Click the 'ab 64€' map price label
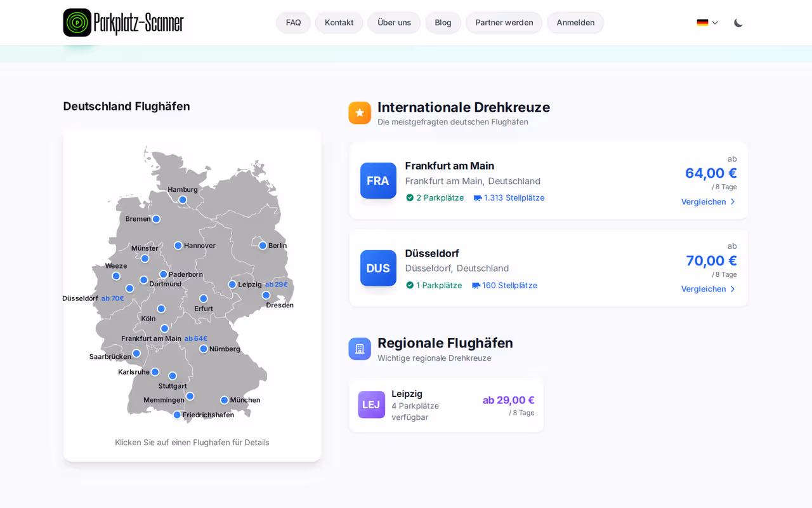Viewport: 812px width, 508px height. 196,338
